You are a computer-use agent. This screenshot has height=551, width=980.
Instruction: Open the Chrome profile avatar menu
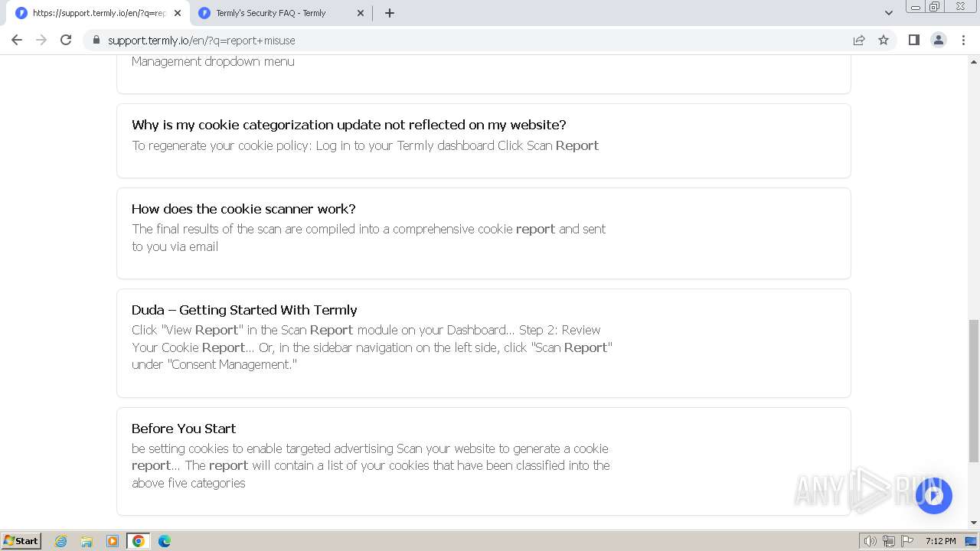pos(939,40)
